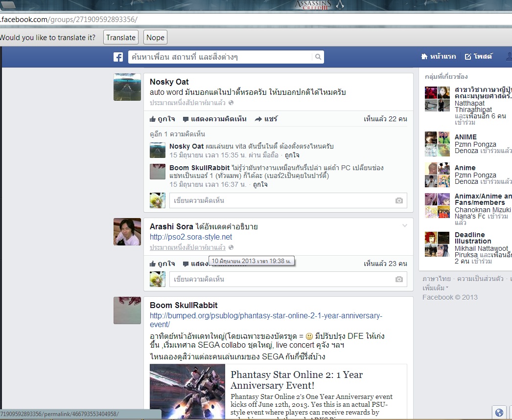Open the Animax/Anime Fans/members group
Screen dimensions: 512x420
click(483, 199)
